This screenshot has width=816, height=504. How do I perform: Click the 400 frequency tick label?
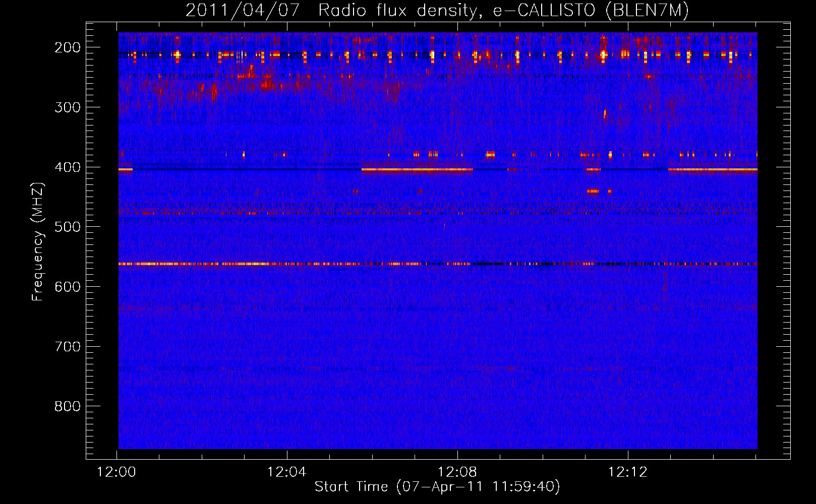tap(68, 167)
